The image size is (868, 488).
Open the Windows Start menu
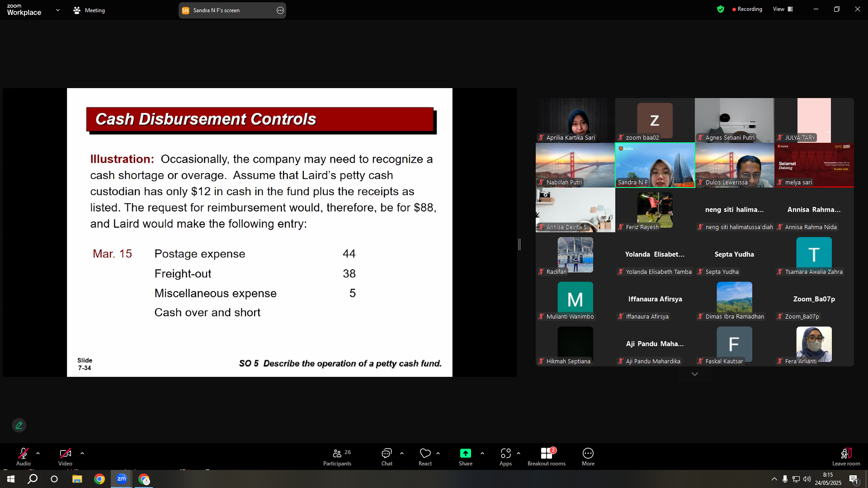pyautogui.click(x=11, y=479)
